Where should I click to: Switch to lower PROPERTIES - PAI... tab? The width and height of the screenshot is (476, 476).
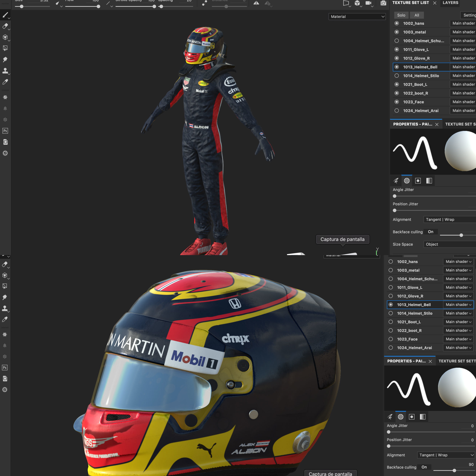tap(407, 361)
